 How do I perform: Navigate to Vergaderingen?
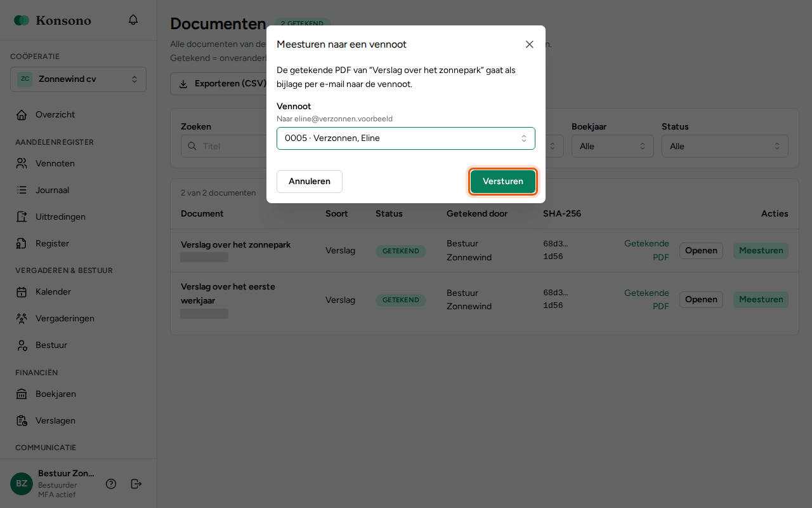click(78, 319)
